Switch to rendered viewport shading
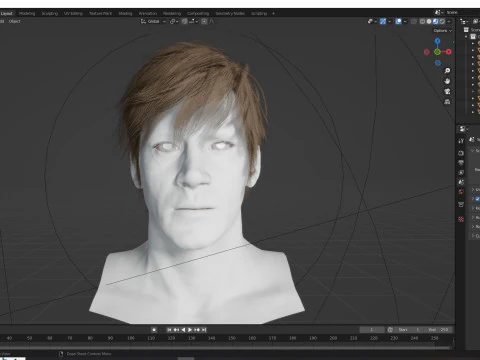Image resolution: width=480 pixels, height=360 pixels. point(442,21)
